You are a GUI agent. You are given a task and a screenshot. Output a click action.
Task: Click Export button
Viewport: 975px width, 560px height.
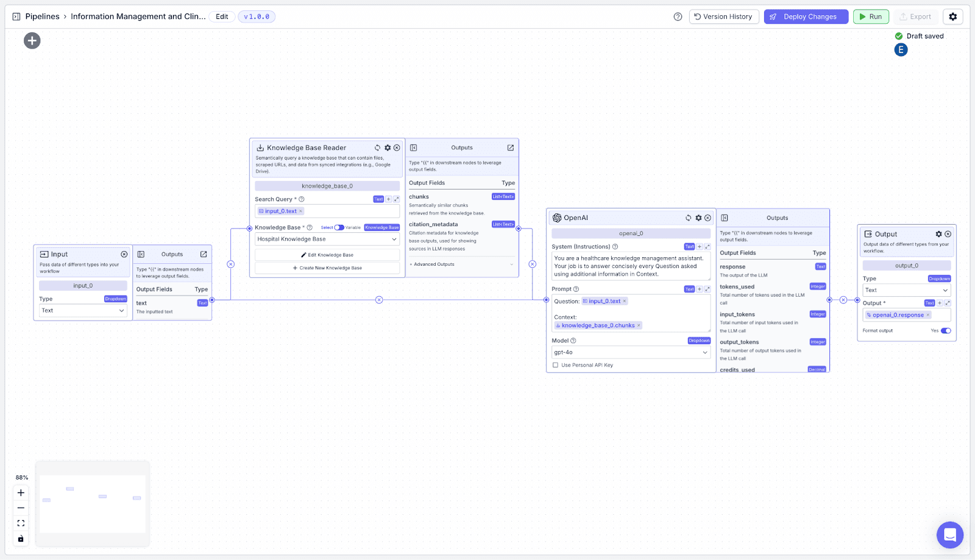pos(916,16)
